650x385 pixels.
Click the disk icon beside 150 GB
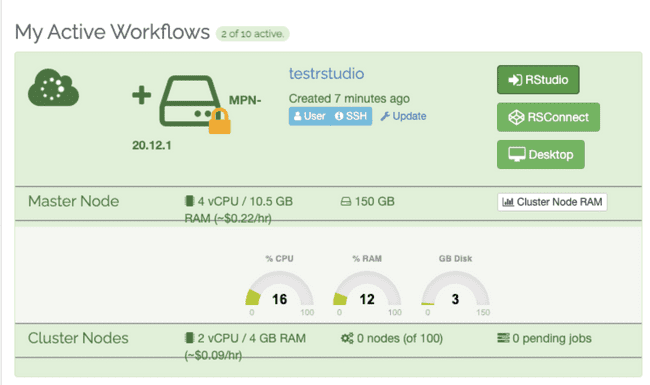pyautogui.click(x=345, y=202)
